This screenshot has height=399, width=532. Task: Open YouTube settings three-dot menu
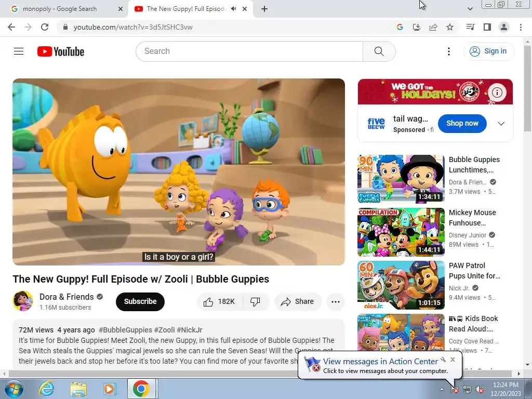point(449,51)
